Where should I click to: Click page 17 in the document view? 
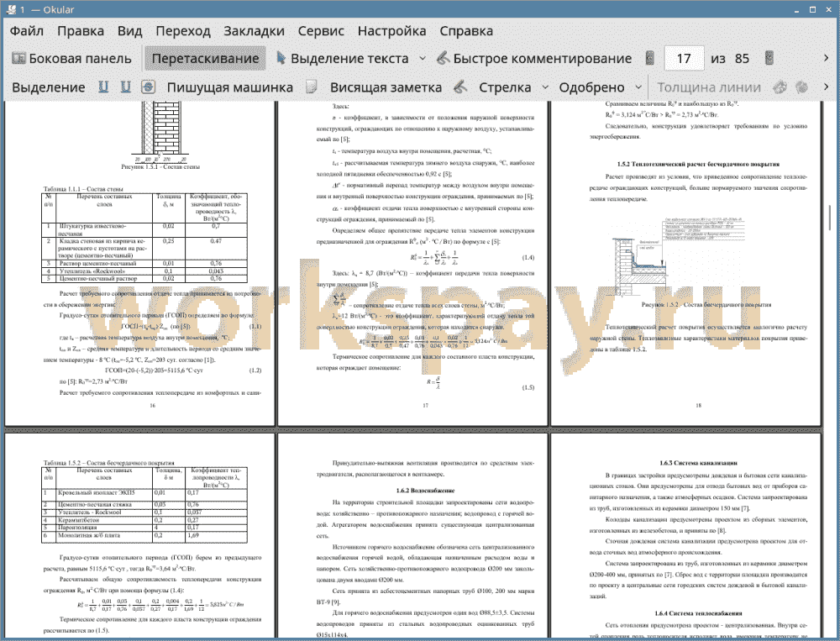[x=415, y=263]
